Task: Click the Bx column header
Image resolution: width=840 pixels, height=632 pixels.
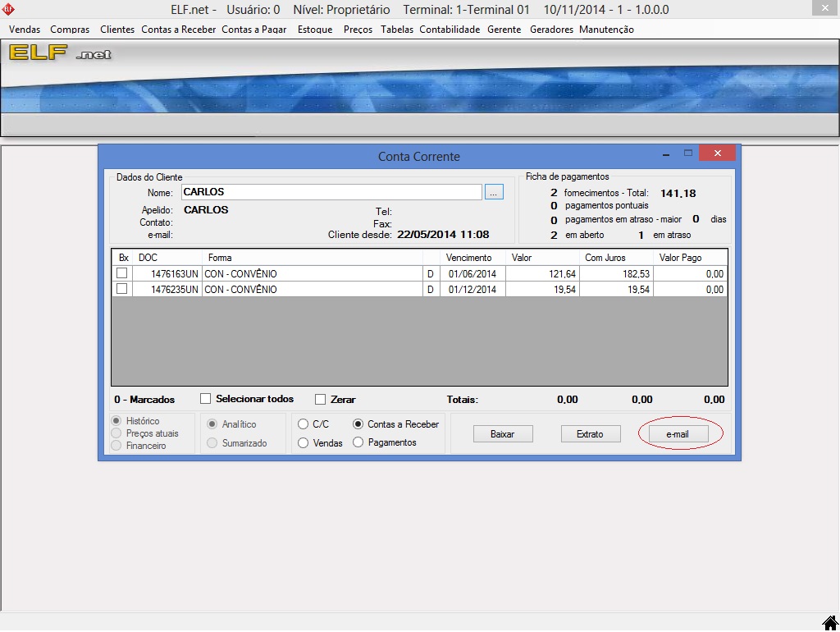Action: click(x=123, y=258)
